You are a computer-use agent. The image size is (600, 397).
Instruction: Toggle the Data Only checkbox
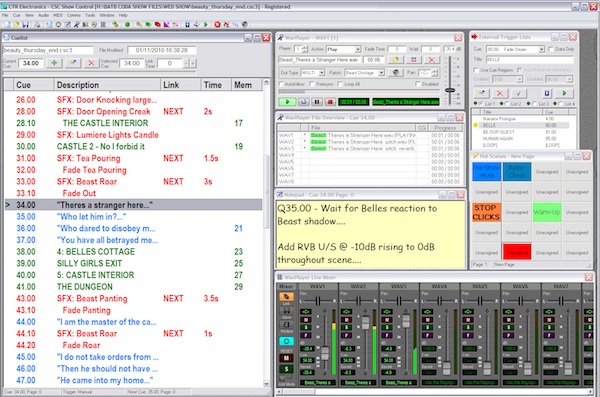point(551,49)
